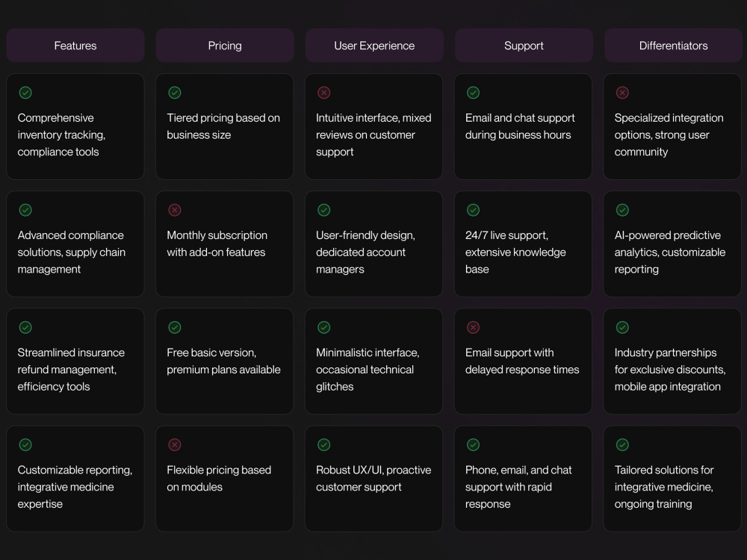
Task: Click the Streamlined insurance refund management card
Action: tap(75, 361)
